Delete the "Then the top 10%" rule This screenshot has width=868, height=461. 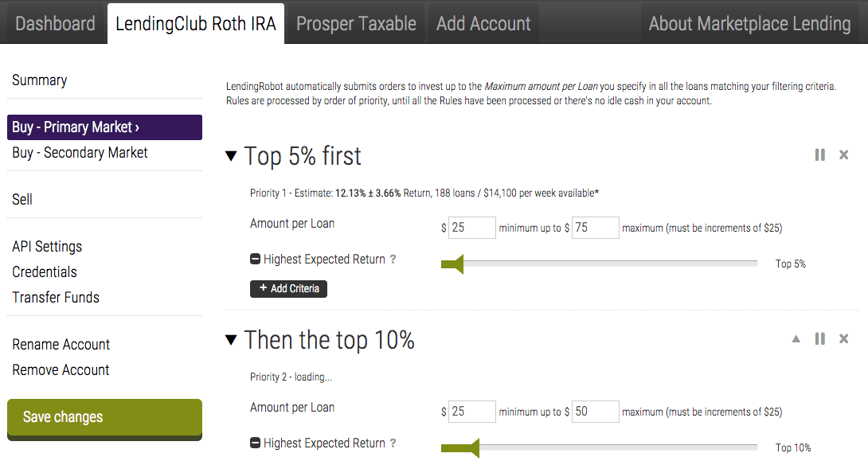[844, 339]
